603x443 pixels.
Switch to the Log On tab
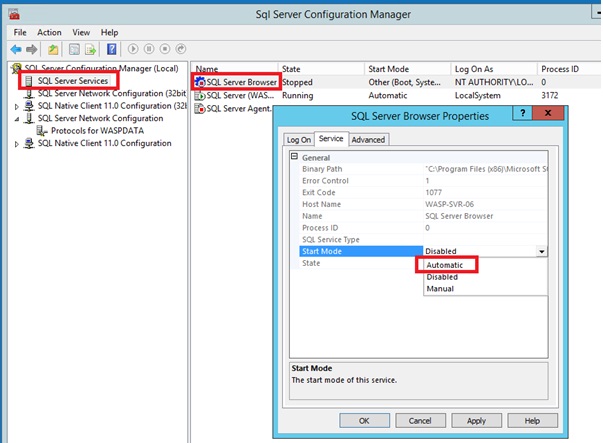(x=298, y=140)
